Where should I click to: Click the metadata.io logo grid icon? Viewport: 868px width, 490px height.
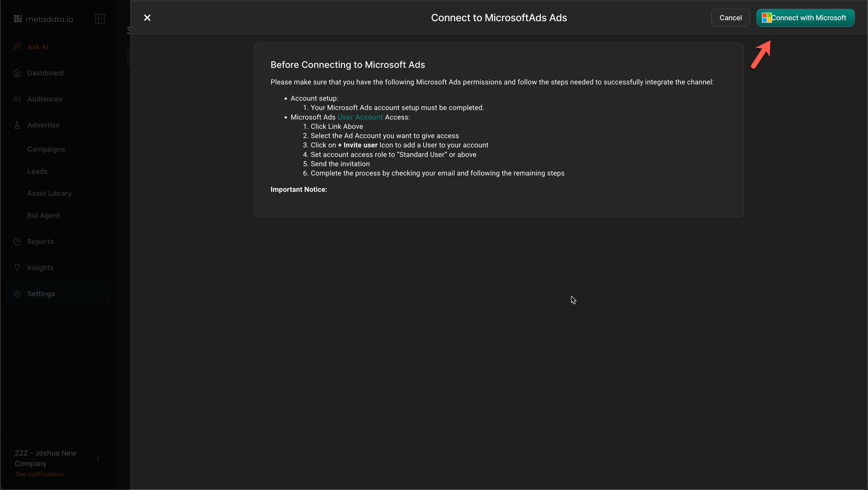(18, 19)
